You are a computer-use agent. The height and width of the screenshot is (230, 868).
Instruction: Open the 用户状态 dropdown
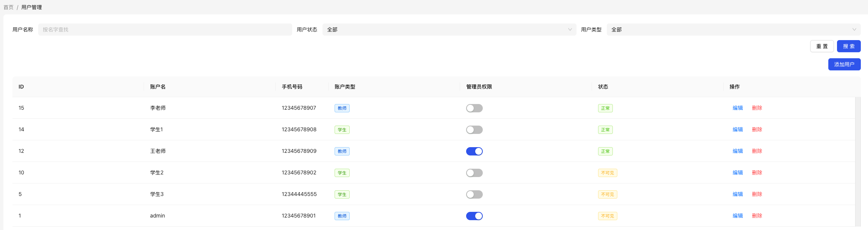pyautogui.click(x=449, y=30)
